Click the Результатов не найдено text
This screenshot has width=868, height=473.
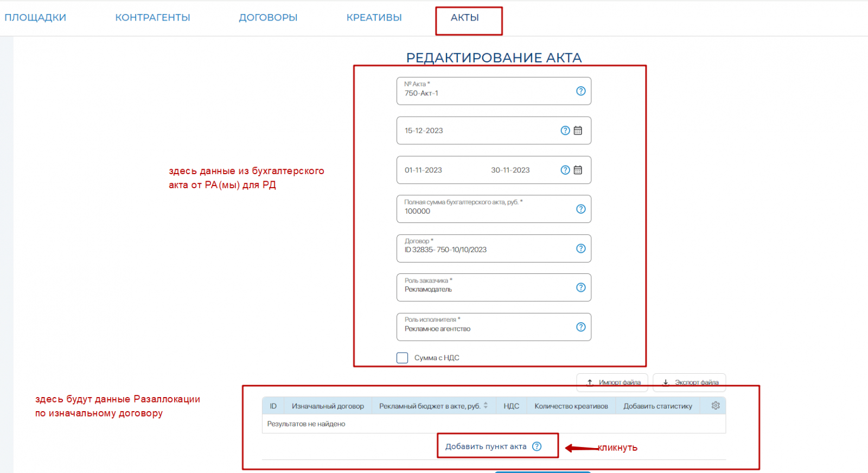[x=306, y=424]
